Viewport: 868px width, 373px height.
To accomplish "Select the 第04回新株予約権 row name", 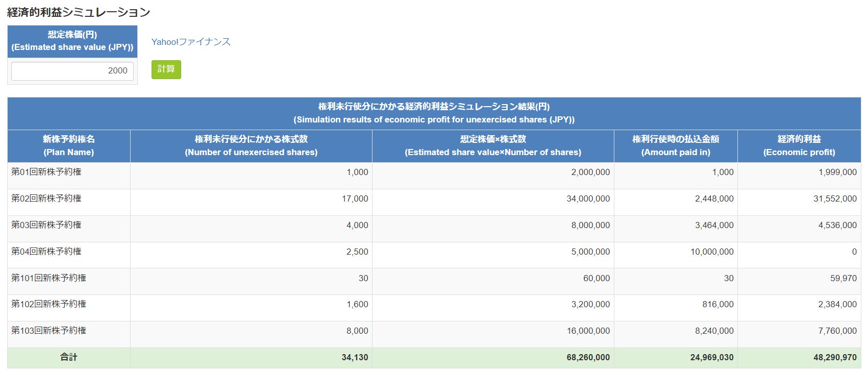I will point(46,252).
